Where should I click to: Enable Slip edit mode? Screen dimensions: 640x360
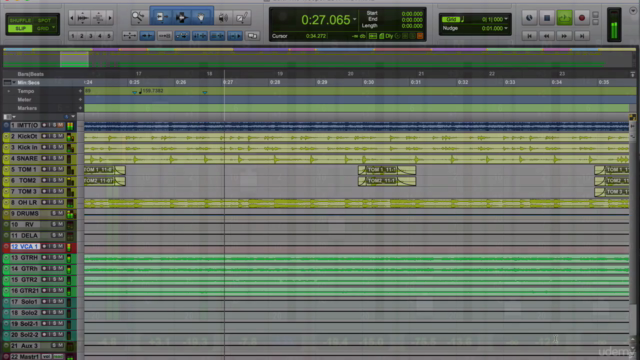click(20, 29)
